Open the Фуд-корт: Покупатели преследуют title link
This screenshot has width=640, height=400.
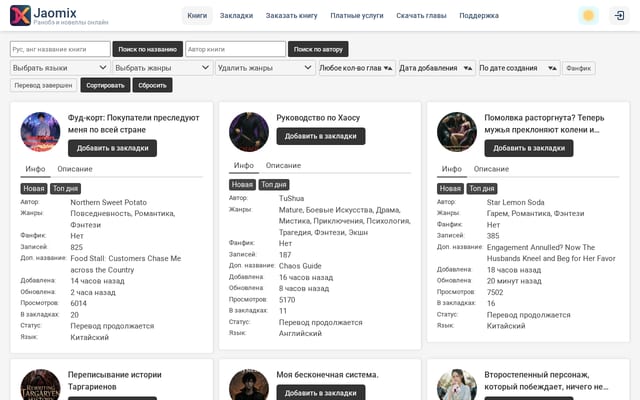click(133, 124)
